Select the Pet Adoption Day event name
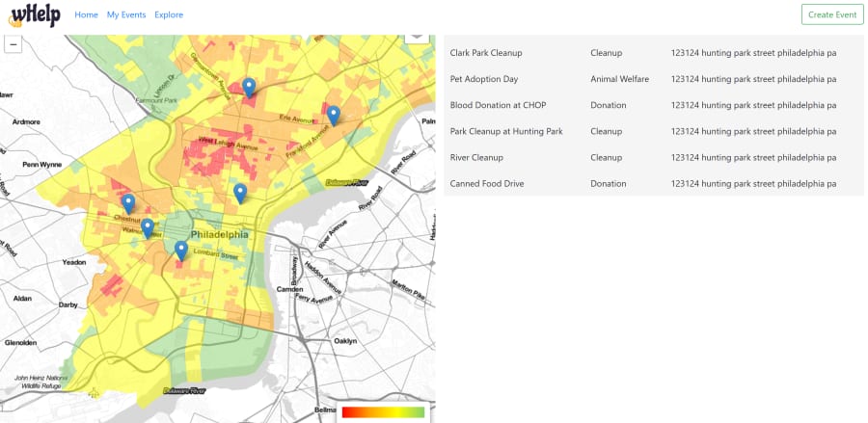Image resolution: width=868 pixels, height=423 pixels. click(x=484, y=79)
